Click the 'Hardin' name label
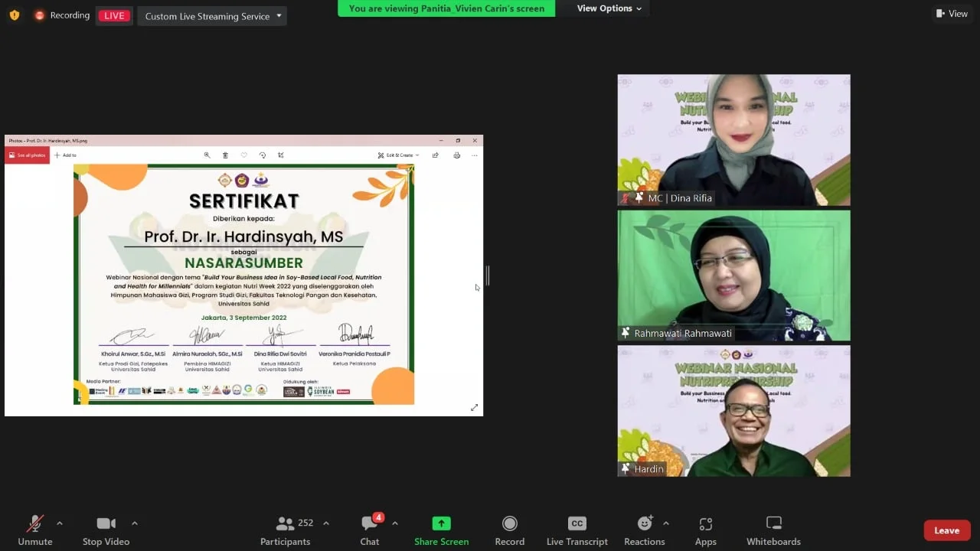This screenshot has height=551, width=980. (648, 469)
